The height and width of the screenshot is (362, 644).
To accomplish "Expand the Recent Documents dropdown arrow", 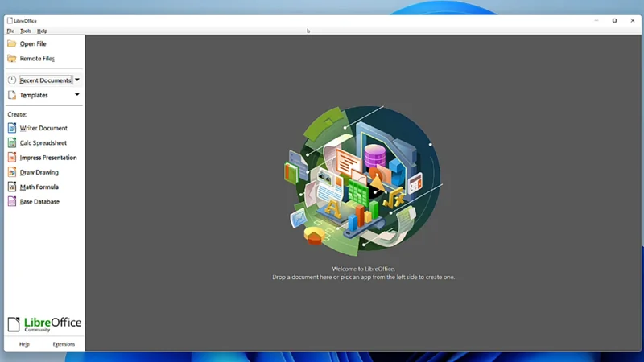I will [x=77, y=80].
